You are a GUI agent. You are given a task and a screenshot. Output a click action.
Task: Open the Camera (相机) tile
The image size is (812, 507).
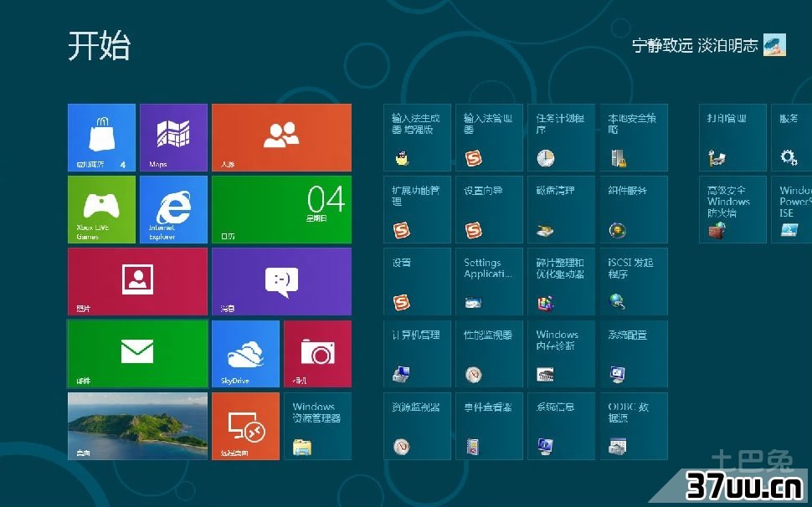click(x=317, y=354)
